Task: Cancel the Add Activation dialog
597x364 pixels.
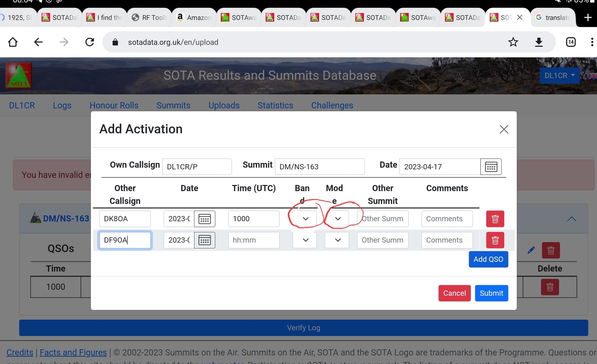Action: pos(454,293)
